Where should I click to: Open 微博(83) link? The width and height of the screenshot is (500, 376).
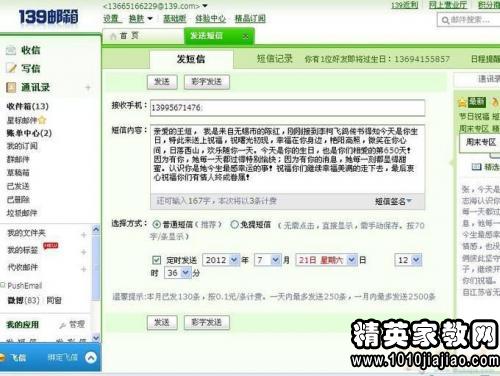click(x=23, y=300)
